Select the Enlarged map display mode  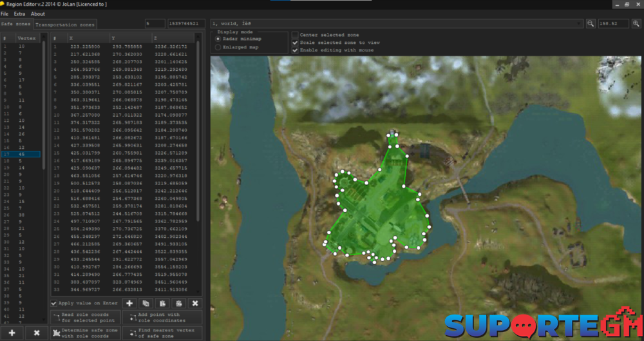point(218,47)
